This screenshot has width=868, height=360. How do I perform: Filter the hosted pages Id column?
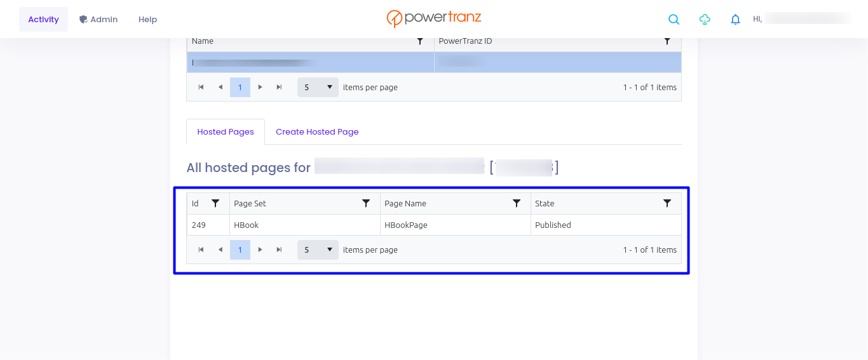215,203
